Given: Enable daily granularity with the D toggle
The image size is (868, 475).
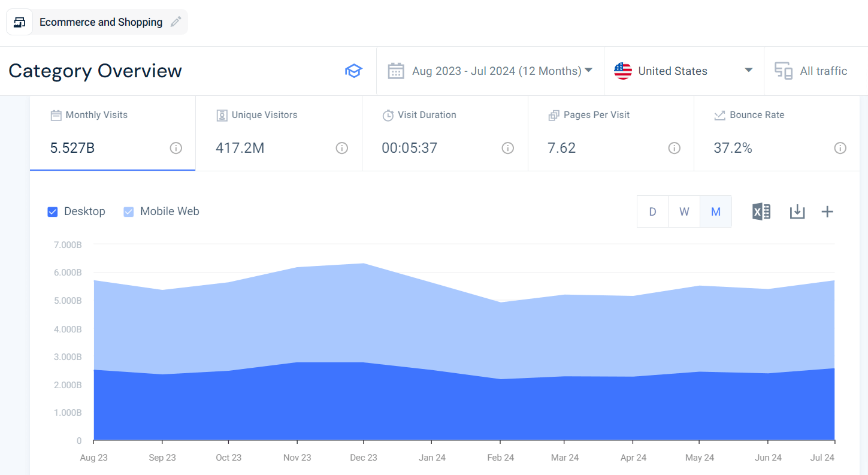Looking at the screenshot, I should [652, 211].
